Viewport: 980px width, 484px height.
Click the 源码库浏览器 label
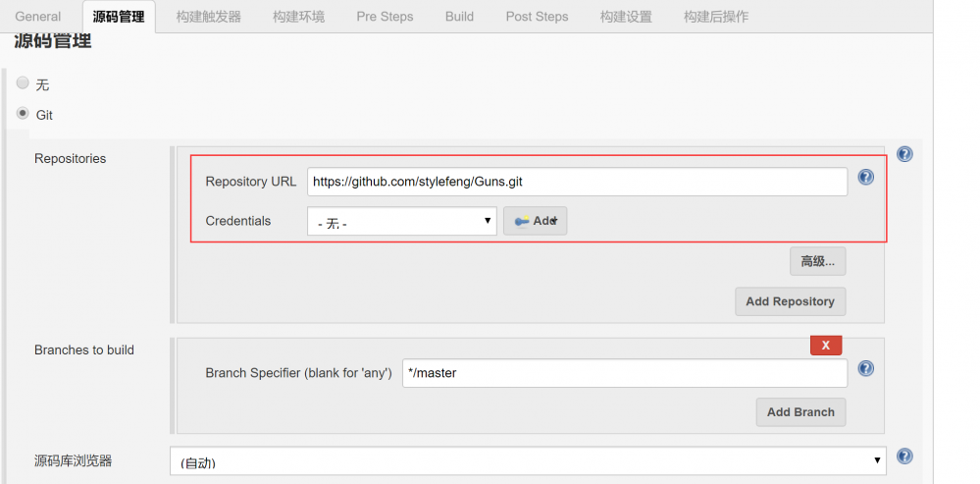click(74, 461)
